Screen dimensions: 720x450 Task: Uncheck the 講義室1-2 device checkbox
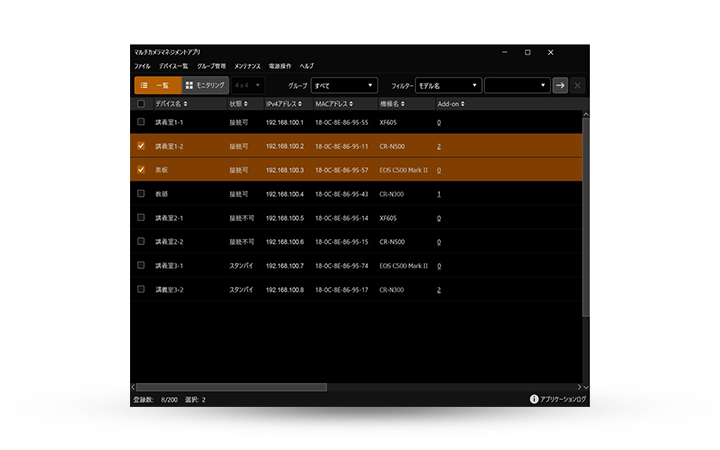coord(141,146)
